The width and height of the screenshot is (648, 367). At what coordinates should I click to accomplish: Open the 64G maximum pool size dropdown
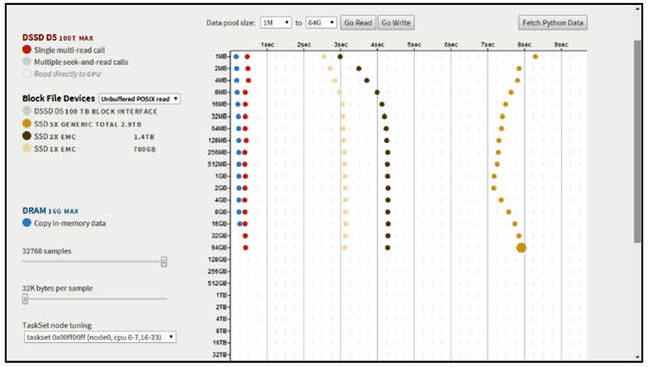click(x=321, y=23)
